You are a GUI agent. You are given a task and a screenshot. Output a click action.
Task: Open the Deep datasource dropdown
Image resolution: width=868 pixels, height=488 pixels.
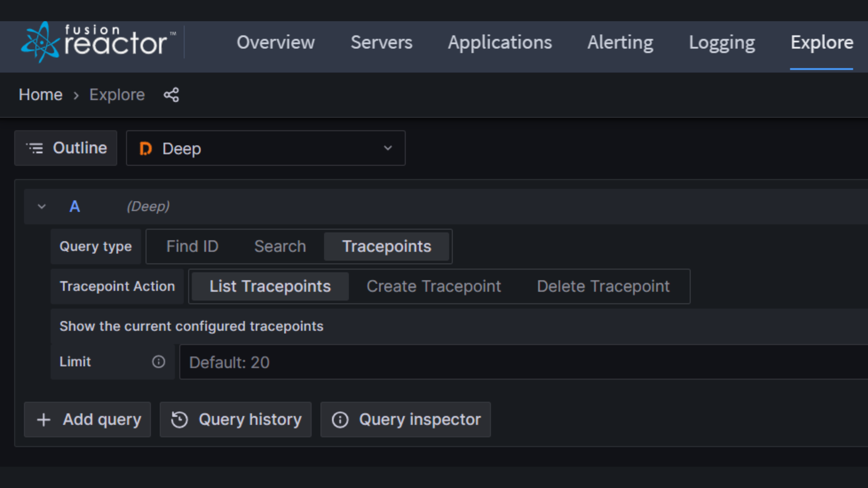click(x=266, y=148)
